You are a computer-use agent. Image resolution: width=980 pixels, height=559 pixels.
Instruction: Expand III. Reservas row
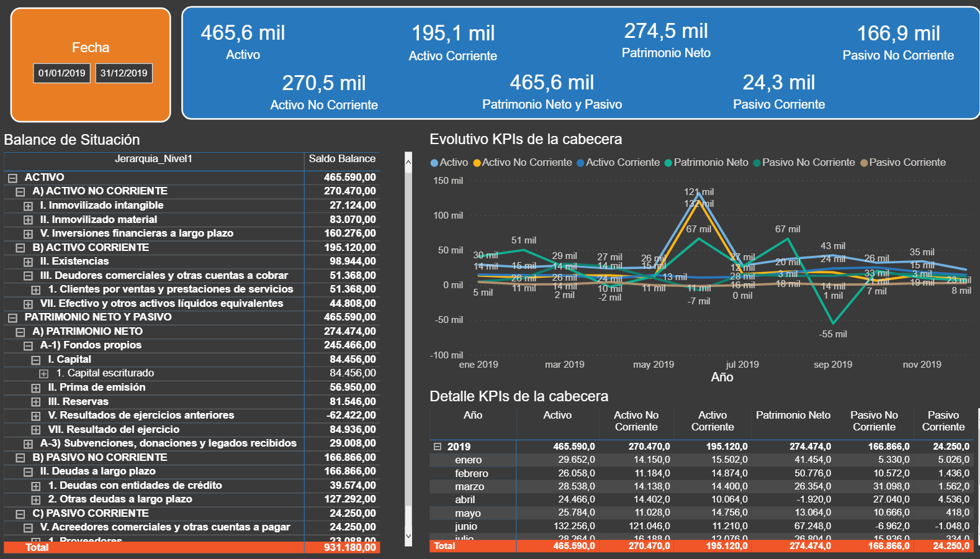(x=36, y=402)
